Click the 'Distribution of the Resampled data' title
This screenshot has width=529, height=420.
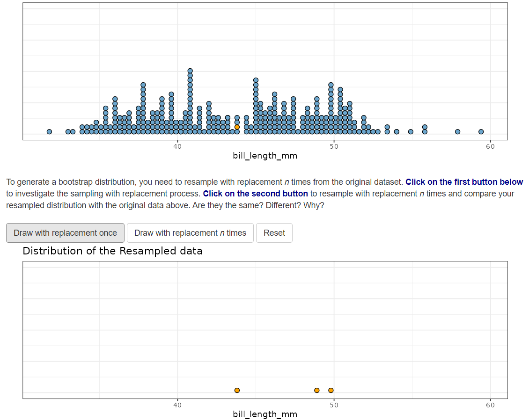(x=112, y=251)
